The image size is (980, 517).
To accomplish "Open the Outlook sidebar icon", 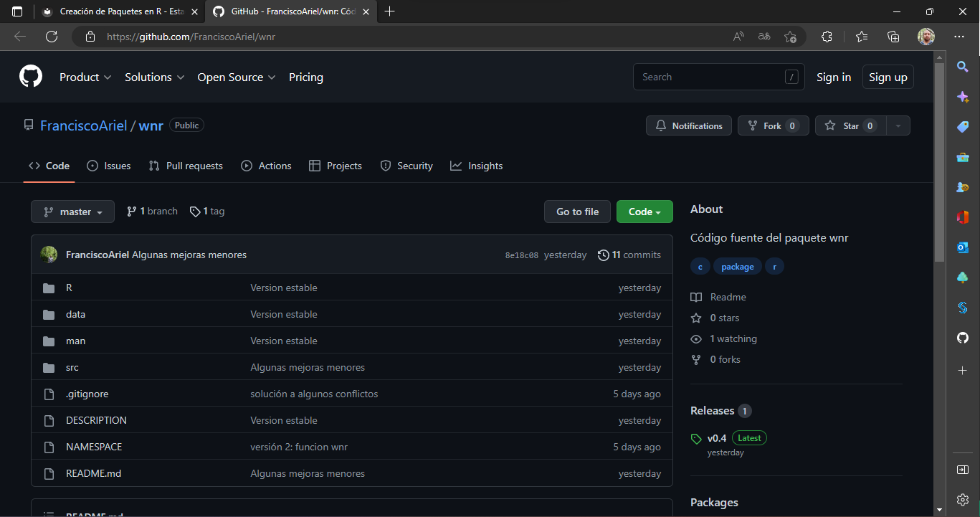I will (963, 247).
